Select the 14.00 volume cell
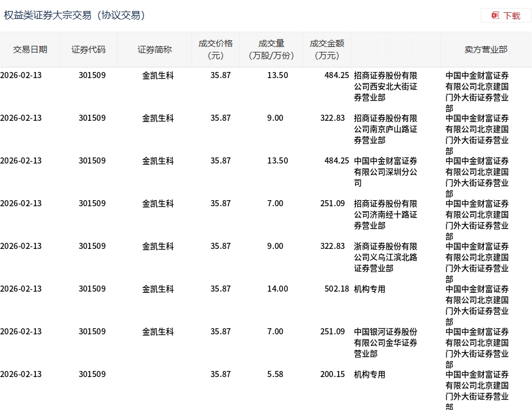The height and width of the screenshot is (410, 532). [x=278, y=289]
